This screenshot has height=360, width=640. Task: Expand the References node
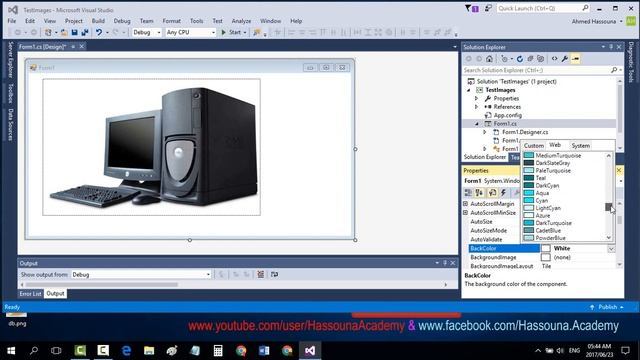(476, 107)
